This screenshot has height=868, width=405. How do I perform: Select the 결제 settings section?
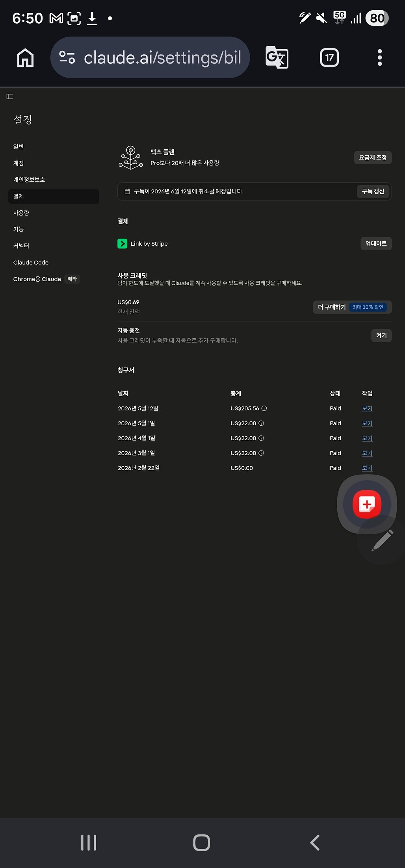(x=54, y=196)
